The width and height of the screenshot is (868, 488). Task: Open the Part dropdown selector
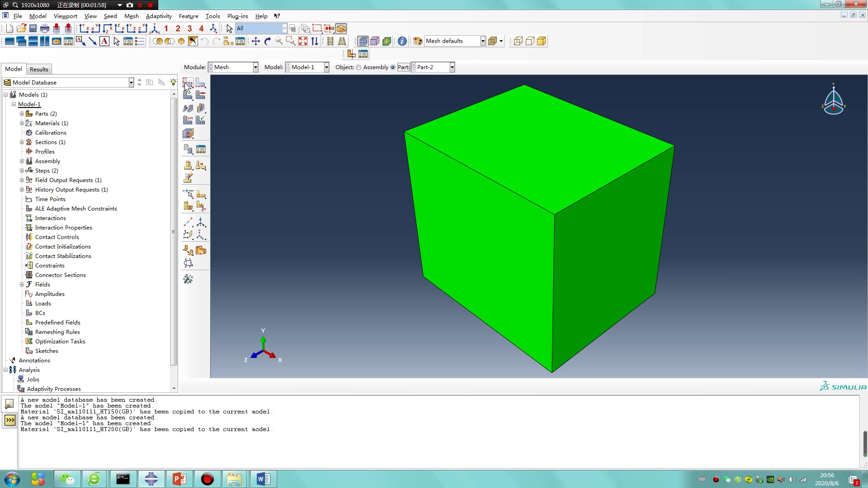point(452,67)
